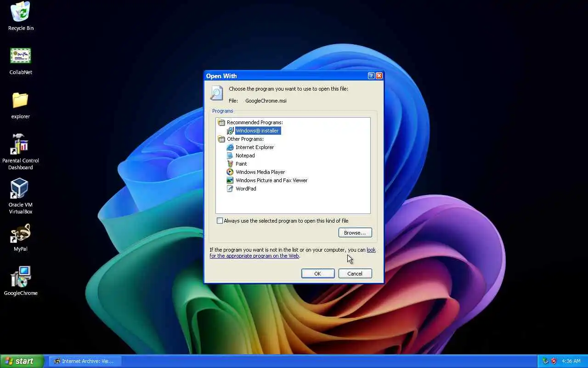Click the green-arrow tray icon left of the red shield
The height and width of the screenshot is (368, 588).
click(x=545, y=361)
